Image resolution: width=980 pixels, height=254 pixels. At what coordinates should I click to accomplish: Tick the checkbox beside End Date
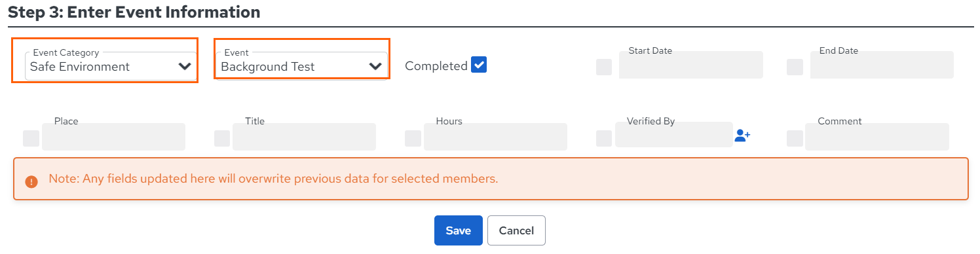[x=795, y=67]
